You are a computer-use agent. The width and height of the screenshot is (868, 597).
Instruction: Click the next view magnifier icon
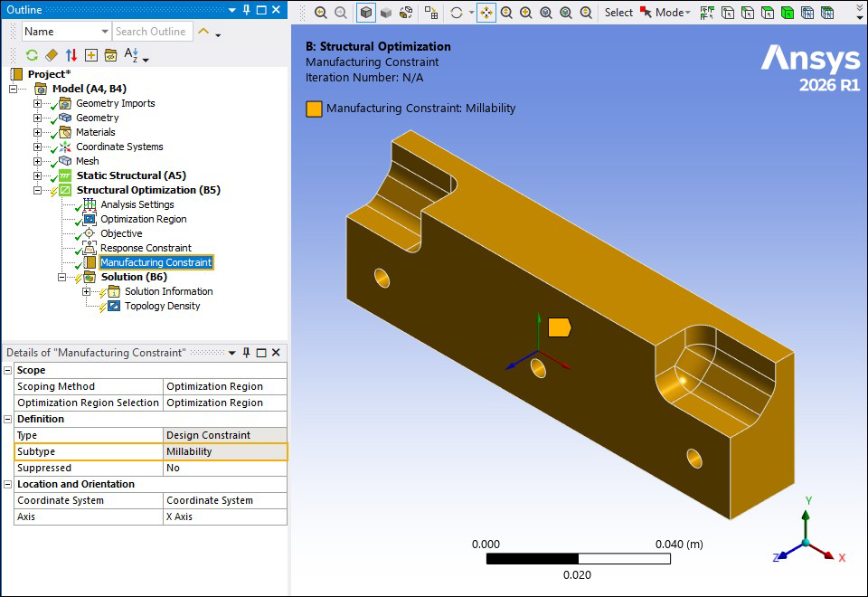tap(341, 13)
